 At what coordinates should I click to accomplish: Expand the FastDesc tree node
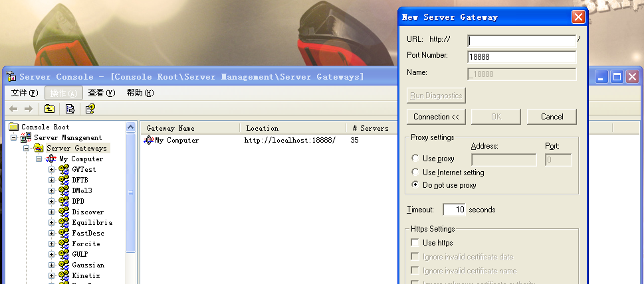click(x=51, y=233)
